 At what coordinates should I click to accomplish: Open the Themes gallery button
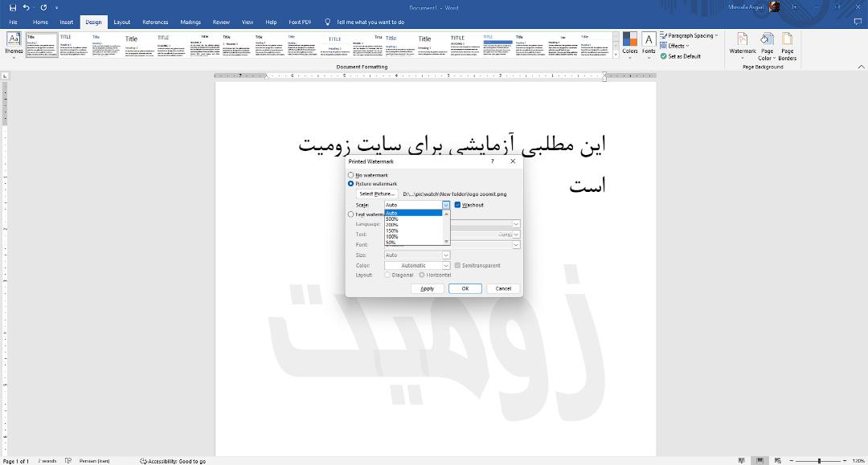click(x=14, y=45)
